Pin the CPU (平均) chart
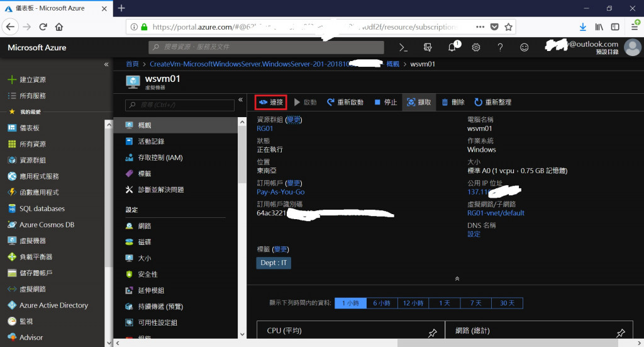Screen dimensions: 644x347 tap(433, 333)
